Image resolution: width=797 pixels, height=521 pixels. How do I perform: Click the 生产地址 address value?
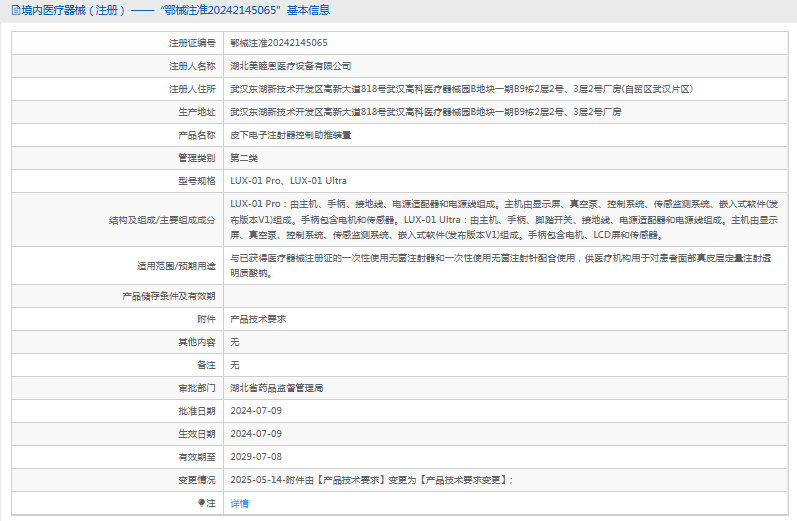pyautogui.click(x=425, y=112)
